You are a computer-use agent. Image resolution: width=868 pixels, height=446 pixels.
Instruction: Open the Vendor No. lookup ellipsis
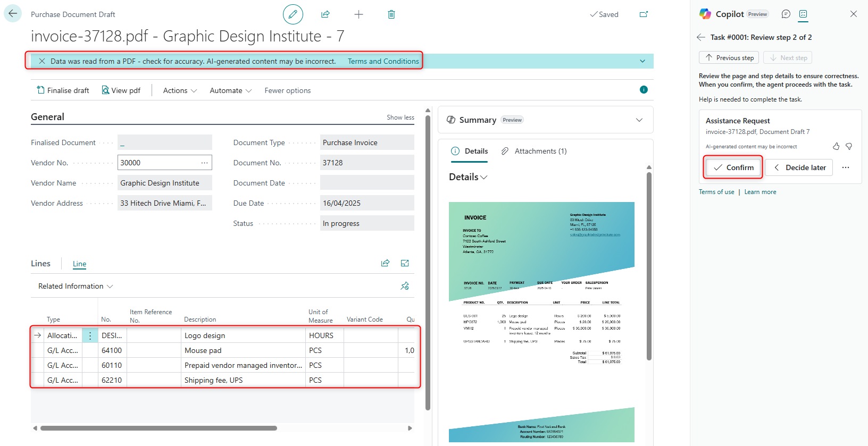click(x=204, y=163)
